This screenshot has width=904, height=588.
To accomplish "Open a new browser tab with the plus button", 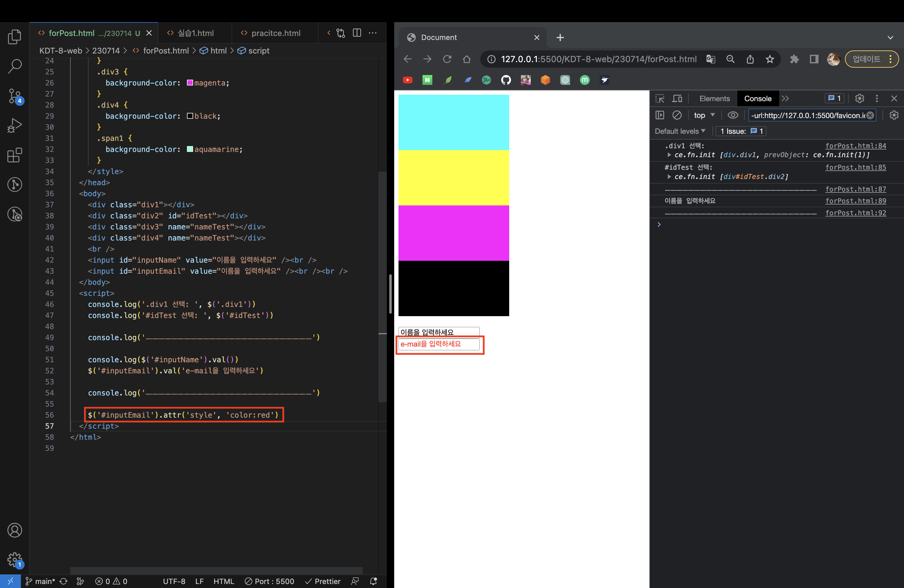I will 560,38.
